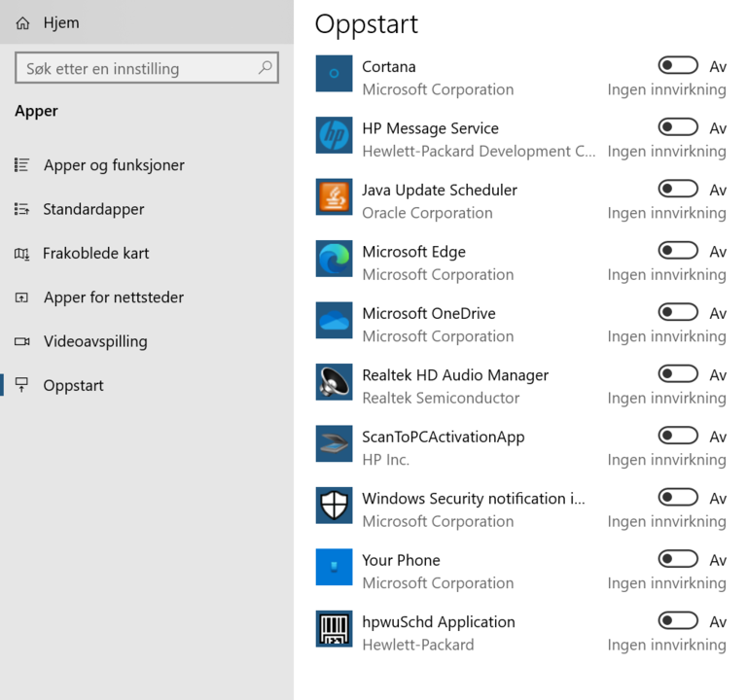Screen dimensions: 747x700
Task: Click the ScanToPCActivationApp scanner icon
Action: point(334,443)
